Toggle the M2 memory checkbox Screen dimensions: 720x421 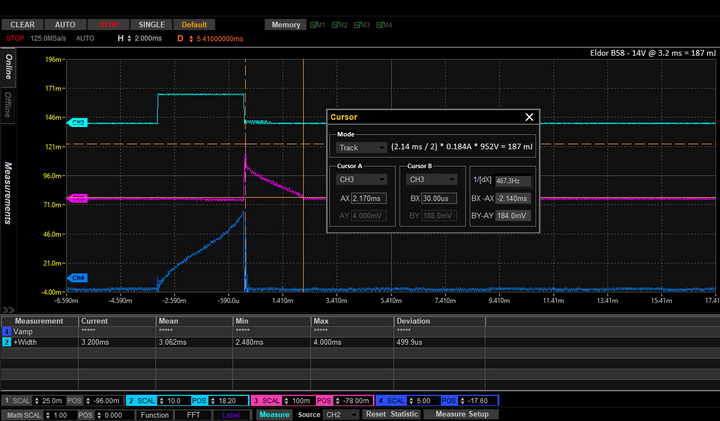click(337, 24)
